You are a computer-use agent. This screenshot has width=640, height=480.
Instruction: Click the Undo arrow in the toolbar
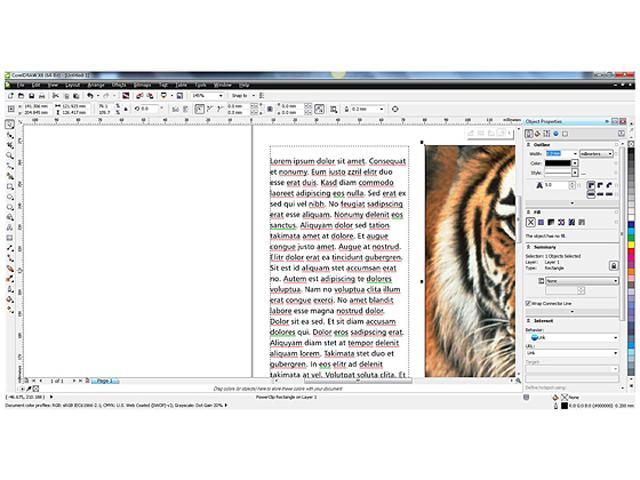(x=90, y=95)
